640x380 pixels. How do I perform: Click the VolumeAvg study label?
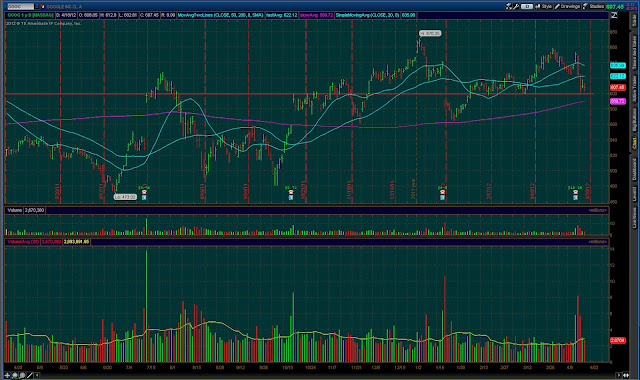[23, 242]
